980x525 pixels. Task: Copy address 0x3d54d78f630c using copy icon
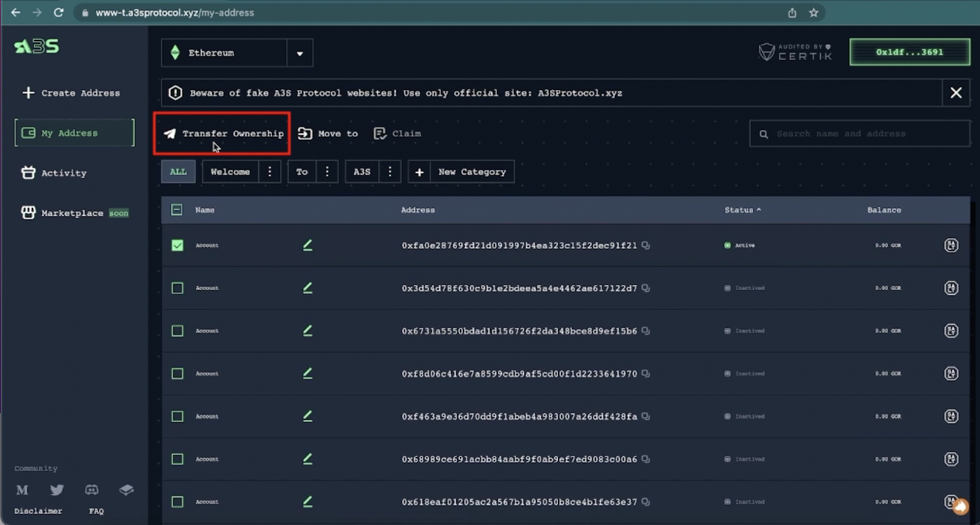coord(646,288)
